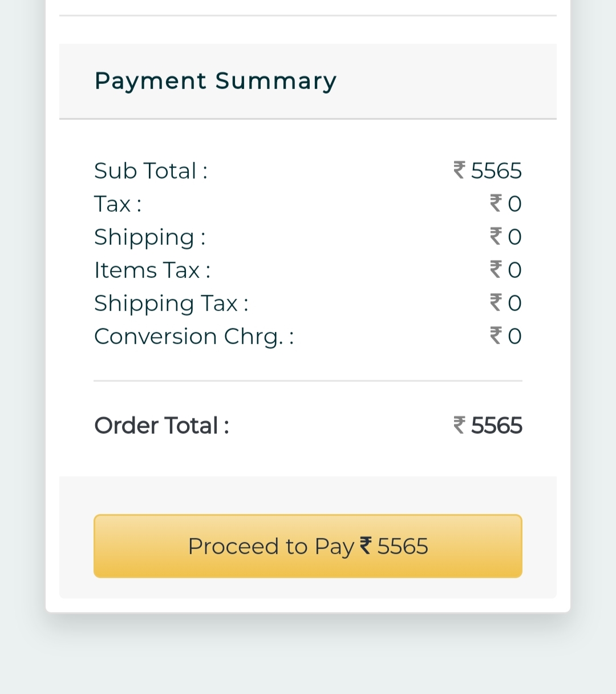Click the bold 5565 Order Total value
Screen dimensions: 616x694
[x=496, y=426]
